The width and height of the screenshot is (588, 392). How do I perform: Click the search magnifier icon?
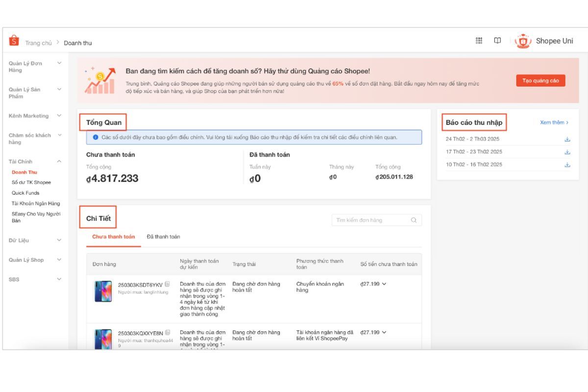coord(414,220)
